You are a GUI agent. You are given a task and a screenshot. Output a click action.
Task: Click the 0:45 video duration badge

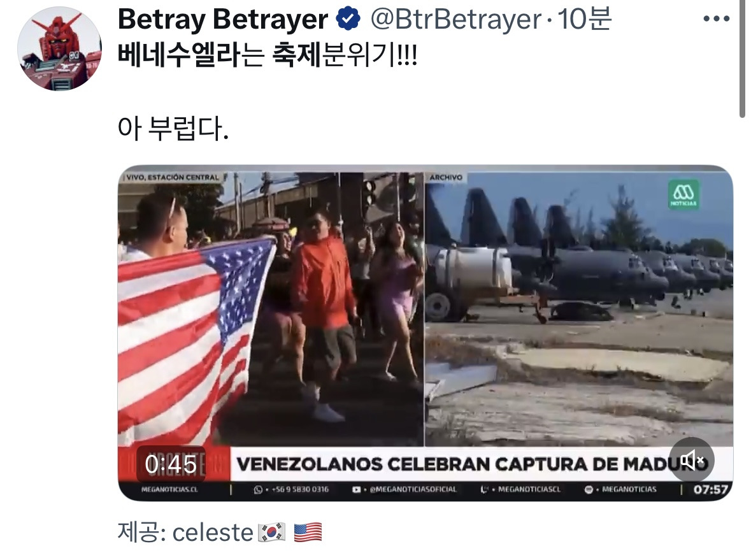(x=171, y=464)
